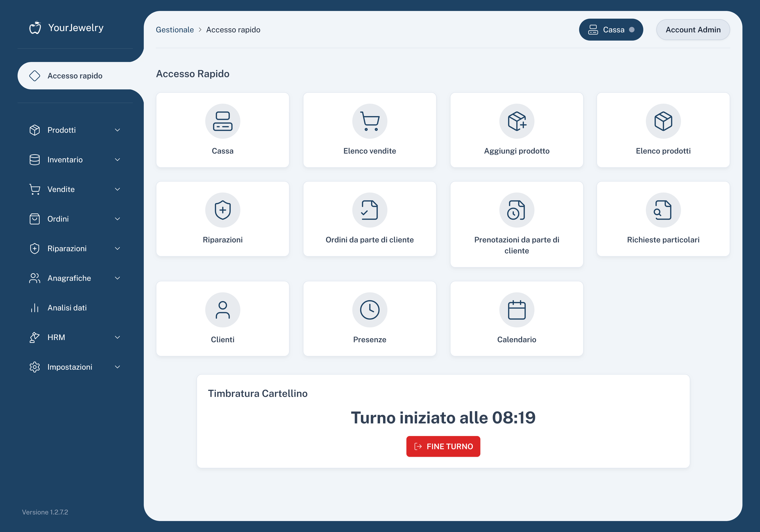Go to Gestionale breadcrumb link

[175, 30]
